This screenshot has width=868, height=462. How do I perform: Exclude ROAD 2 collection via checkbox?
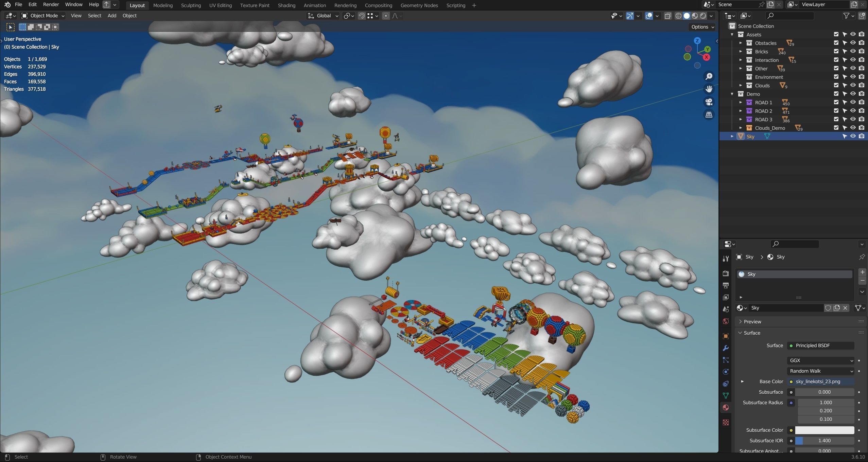836,111
